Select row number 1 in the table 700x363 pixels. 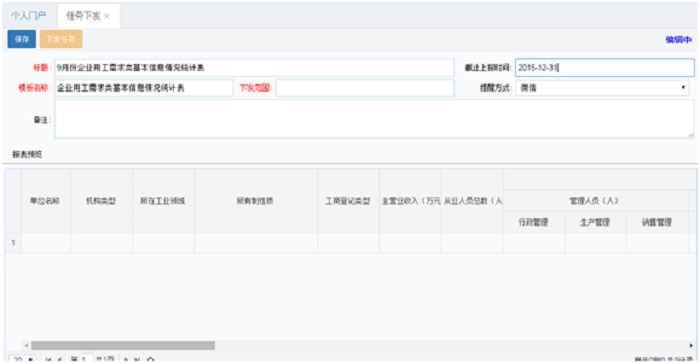pyautogui.click(x=13, y=243)
